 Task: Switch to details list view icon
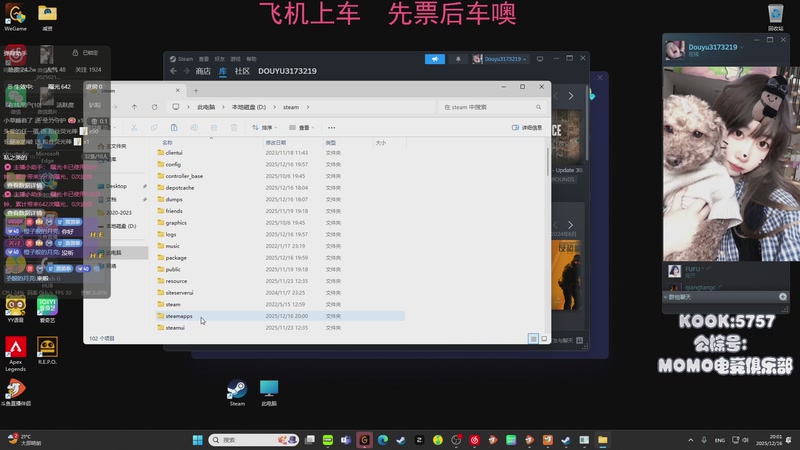533,339
